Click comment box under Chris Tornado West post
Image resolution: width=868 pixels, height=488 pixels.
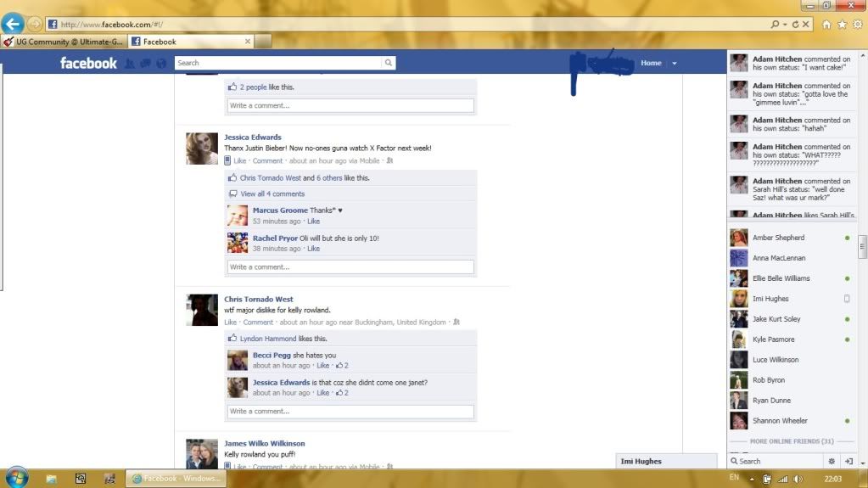[x=350, y=412]
